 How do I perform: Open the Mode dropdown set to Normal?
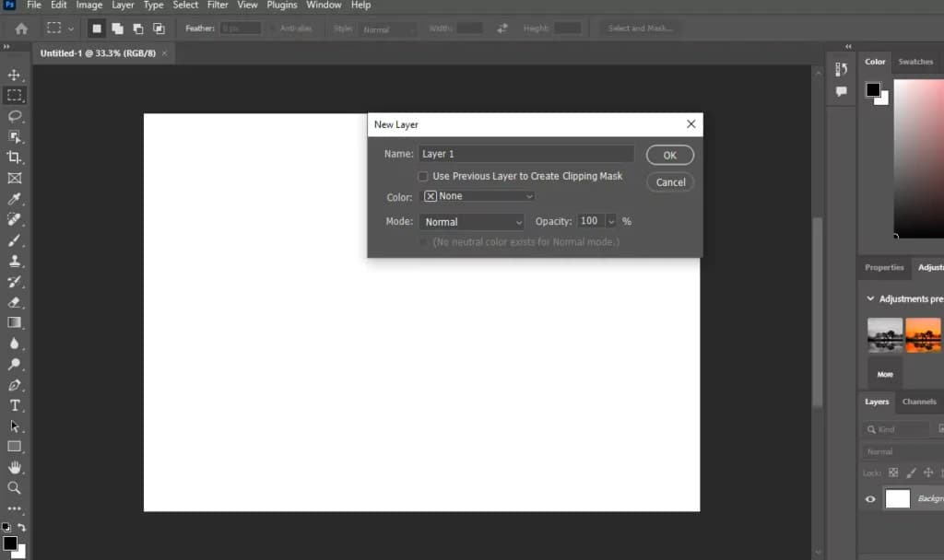pos(472,222)
